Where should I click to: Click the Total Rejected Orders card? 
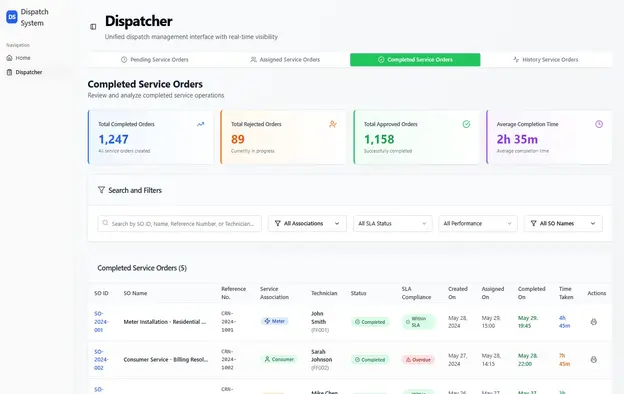coord(283,137)
